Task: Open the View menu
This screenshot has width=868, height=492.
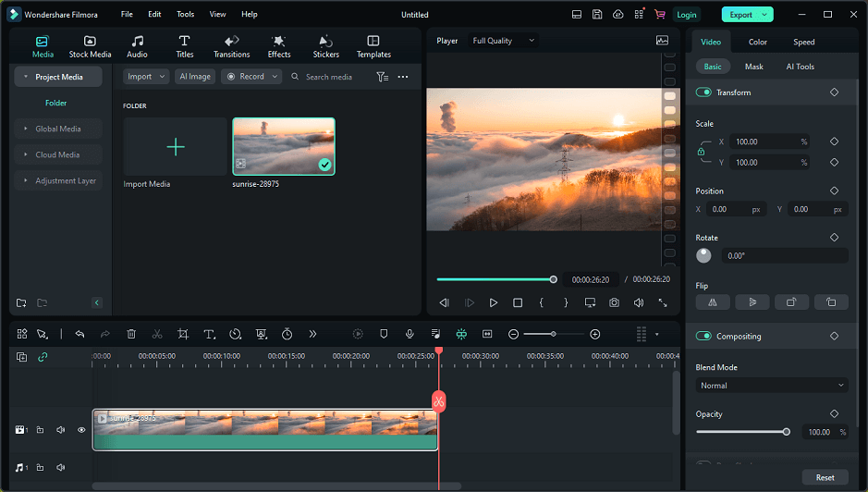Action: (x=217, y=15)
